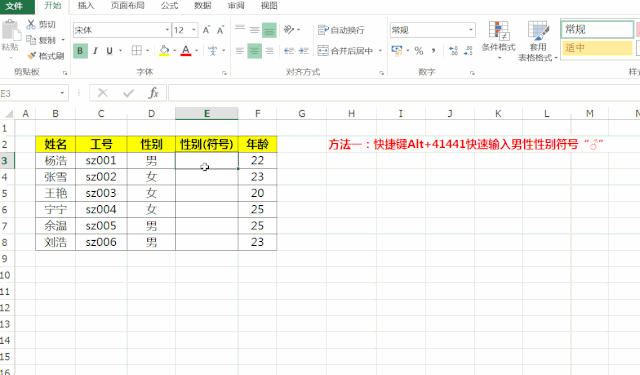Apply the Normal cell style
Image resolution: width=640 pixels, height=375 pixels.
click(x=597, y=29)
